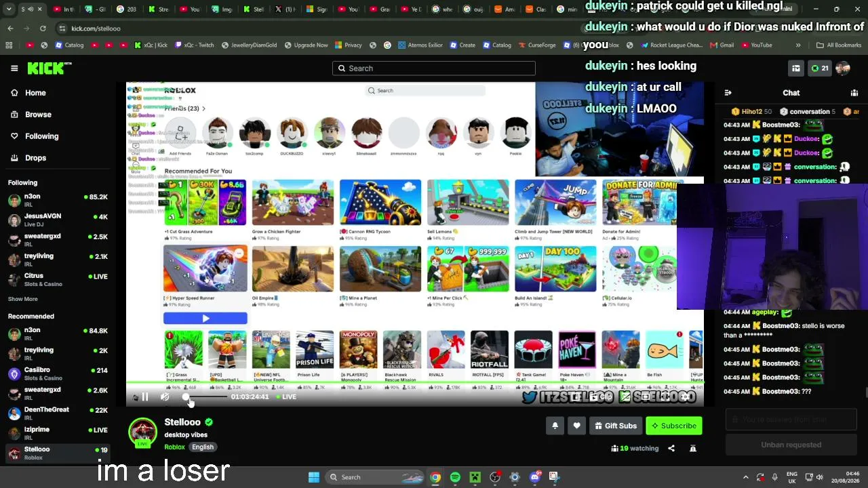868x488 pixels.
Task: Open the Gmail bookmark
Action: coord(722,45)
